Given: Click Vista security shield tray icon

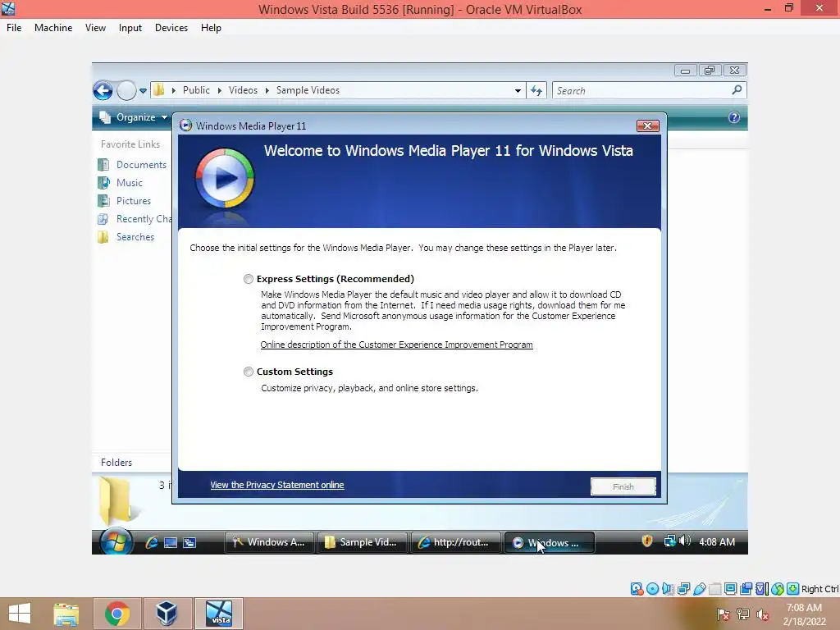Looking at the screenshot, I should pyautogui.click(x=647, y=541).
